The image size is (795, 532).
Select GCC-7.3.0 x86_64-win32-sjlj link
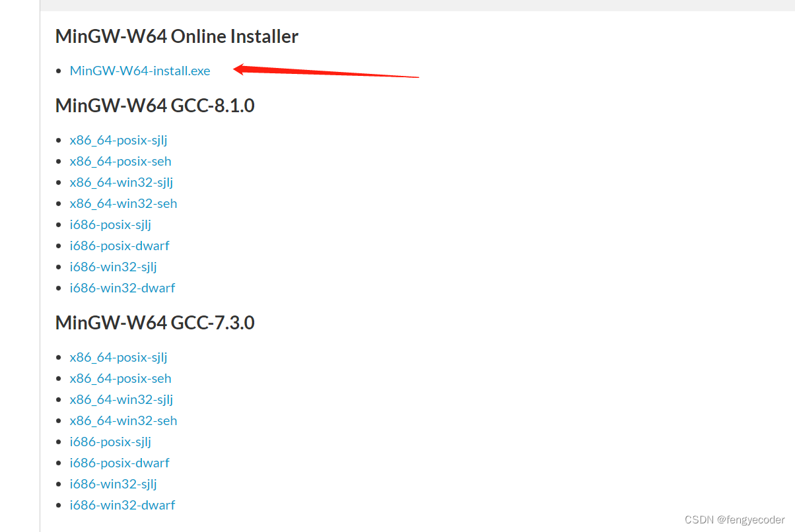pos(121,399)
